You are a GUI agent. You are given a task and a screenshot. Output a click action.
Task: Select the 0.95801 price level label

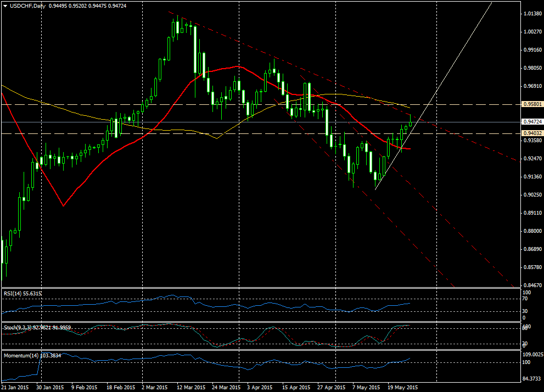[x=531, y=104]
